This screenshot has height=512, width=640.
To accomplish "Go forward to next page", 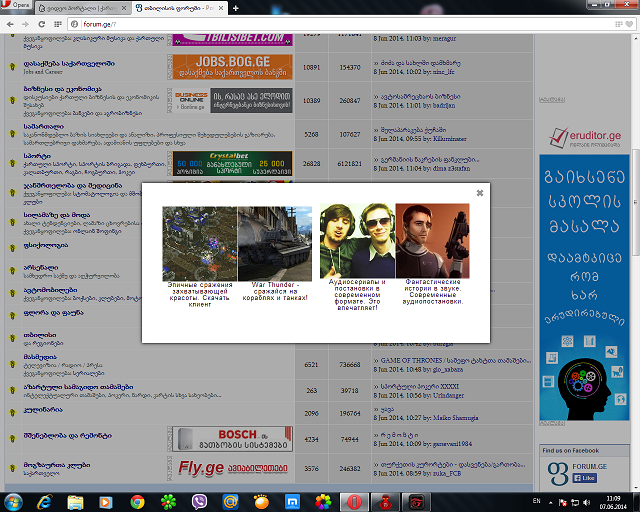I will tap(25, 24).
